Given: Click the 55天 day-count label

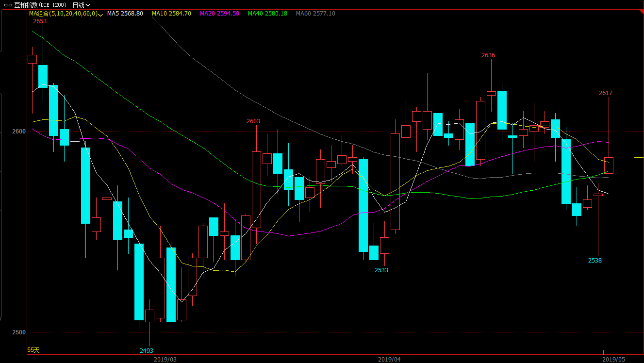Looking at the screenshot, I should click(33, 350).
